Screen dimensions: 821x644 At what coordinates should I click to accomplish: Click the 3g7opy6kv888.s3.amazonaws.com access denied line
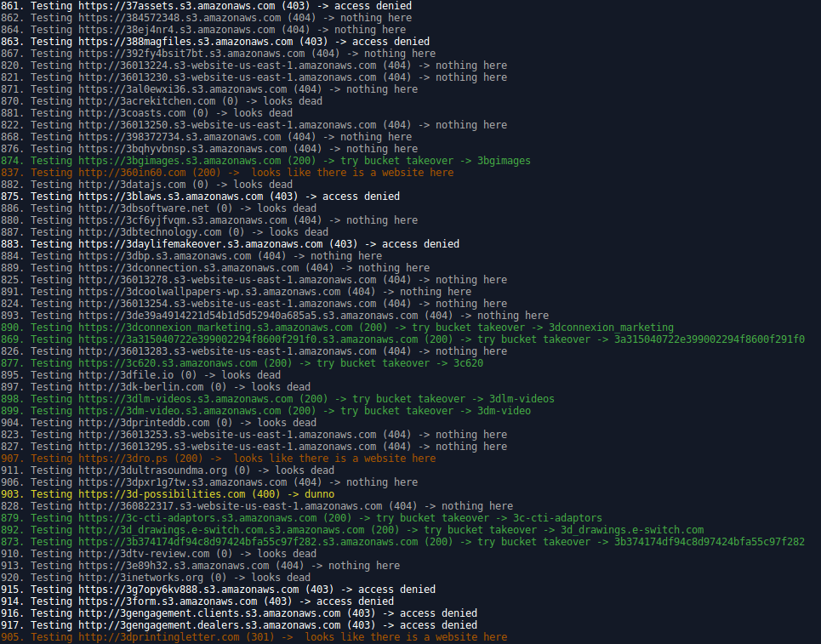point(218,590)
